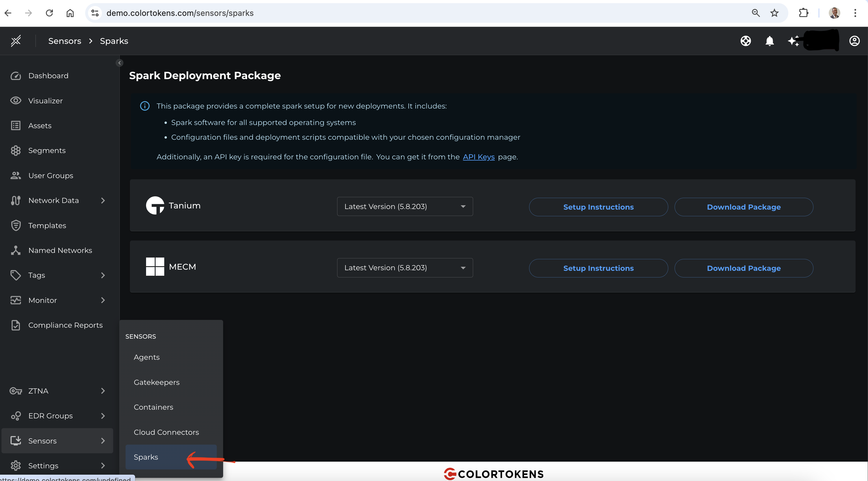Open Named Networks
This screenshot has height=481, width=868.
coord(60,250)
